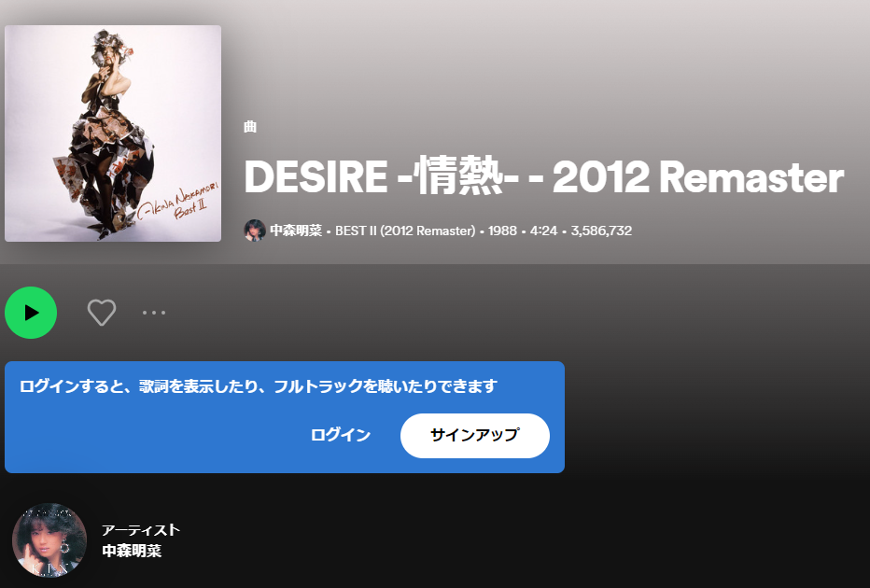Screen dimensions: 870x588
Task: Click the ログイン button in the banner
Action: 340,435
